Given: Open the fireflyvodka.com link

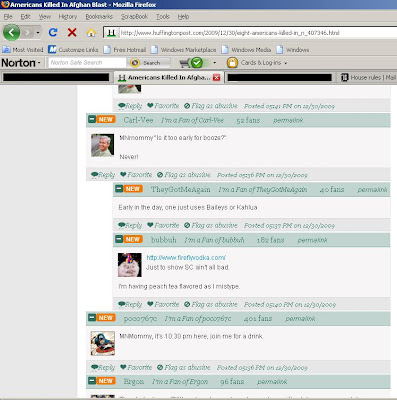Looking at the screenshot, I should click(186, 258).
